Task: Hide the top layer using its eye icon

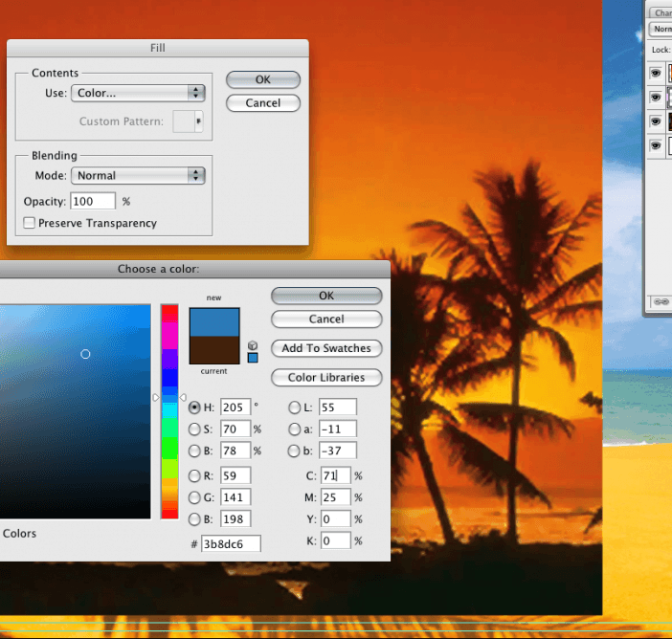Action: pyautogui.click(x=656, y=73)
